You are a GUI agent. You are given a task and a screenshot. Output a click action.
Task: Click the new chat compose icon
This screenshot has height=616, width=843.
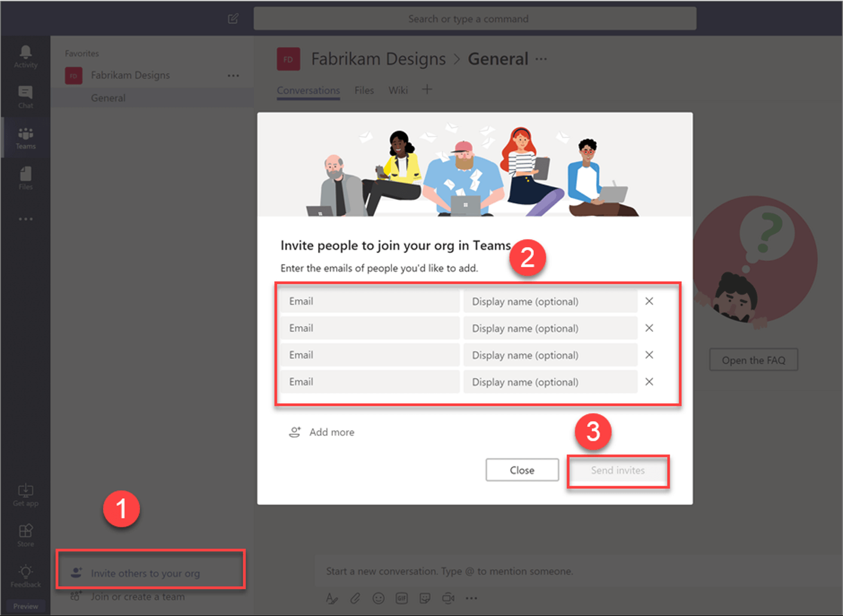click(233, 19)
